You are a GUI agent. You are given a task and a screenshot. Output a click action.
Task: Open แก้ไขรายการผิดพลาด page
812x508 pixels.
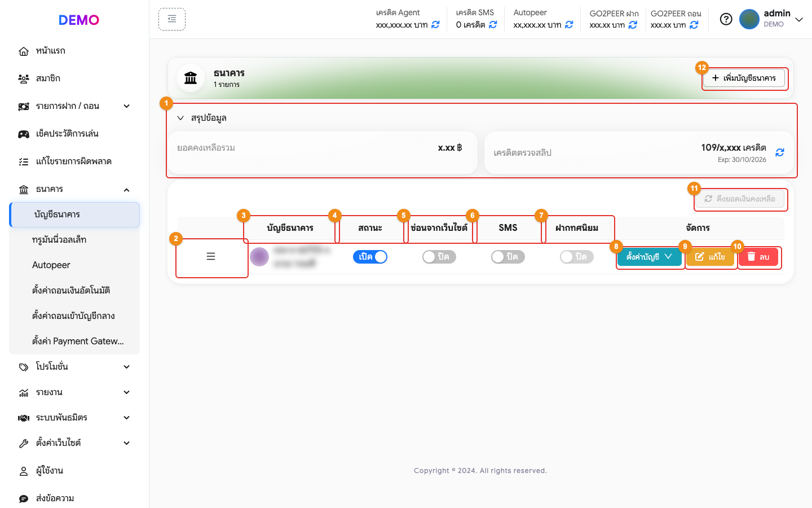(74, 161)
